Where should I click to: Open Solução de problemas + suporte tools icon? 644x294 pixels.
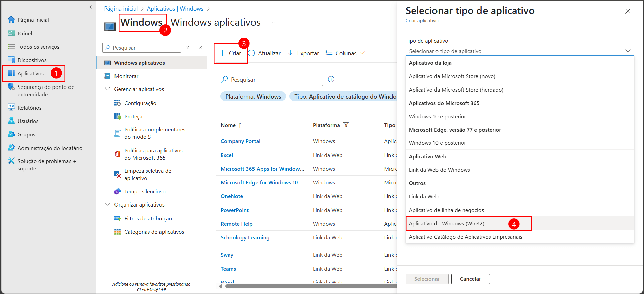pyautogui.click(x=11, y=161)
